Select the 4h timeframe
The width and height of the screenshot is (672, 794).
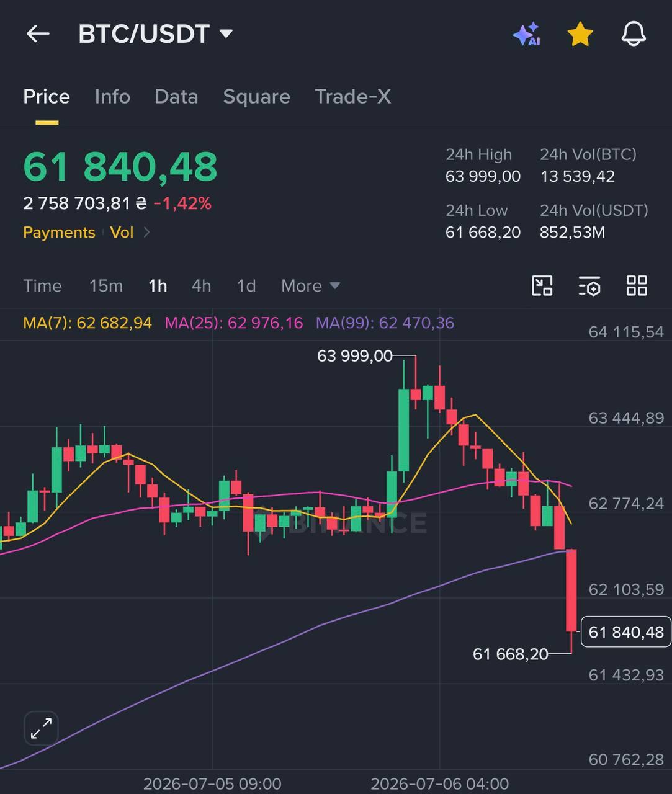[201, 286]
